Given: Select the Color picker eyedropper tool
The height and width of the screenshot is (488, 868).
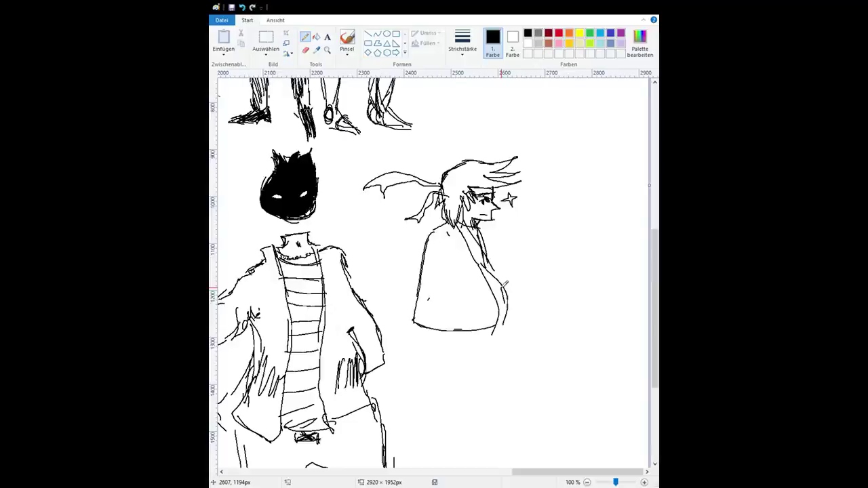Looking at the screenshot, I should pos(317,50).
